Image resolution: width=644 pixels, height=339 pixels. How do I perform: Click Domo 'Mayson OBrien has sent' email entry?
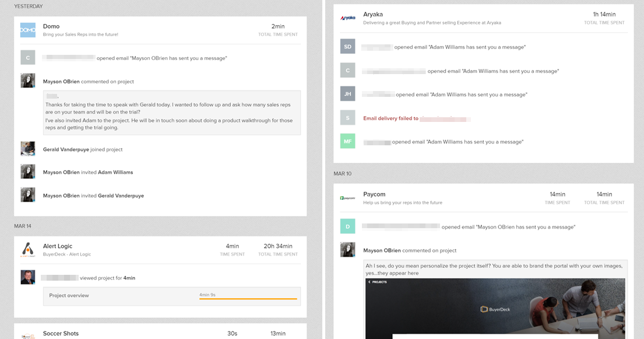coord(162,58)
